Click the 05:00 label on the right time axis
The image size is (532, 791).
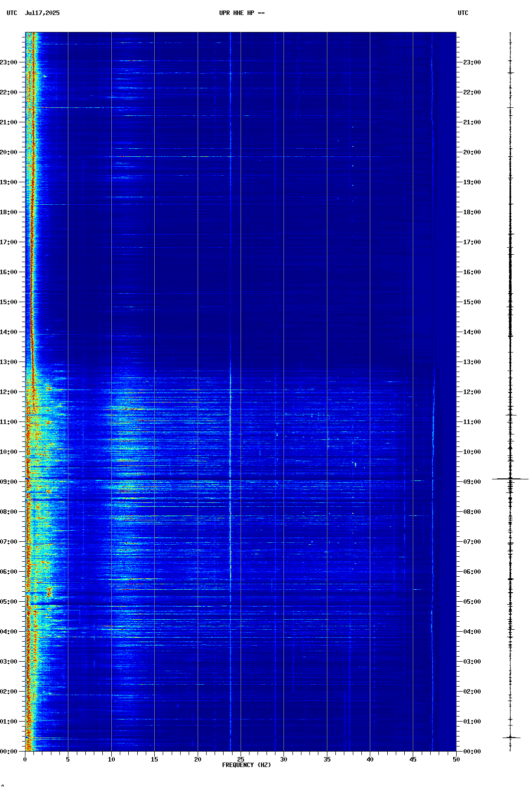(472, 602)
